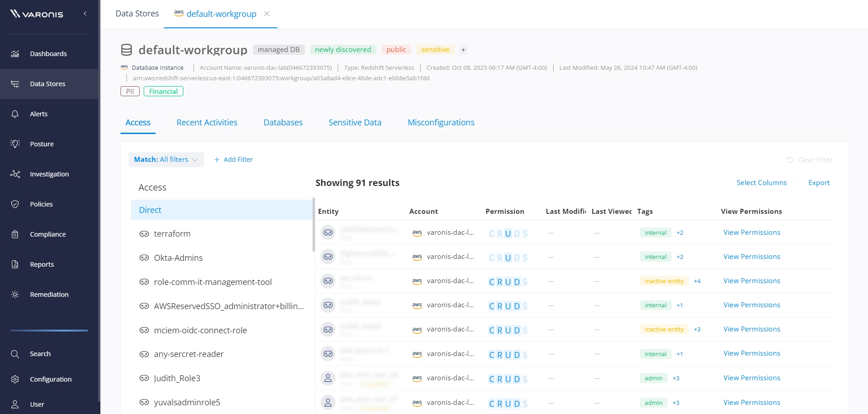Click the terraform role icon in Access list
868x414 pixels.
point(144,234)
